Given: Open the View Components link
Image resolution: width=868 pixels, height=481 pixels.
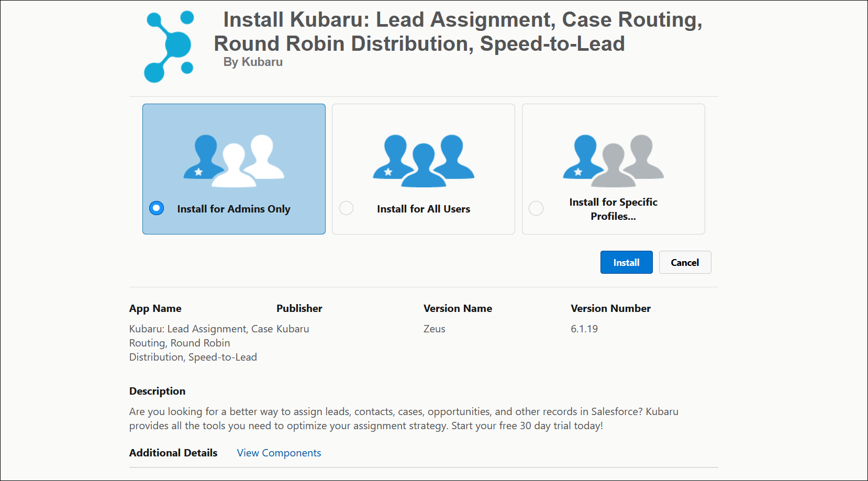Looking at the screenshot, I should coord(279,453).
